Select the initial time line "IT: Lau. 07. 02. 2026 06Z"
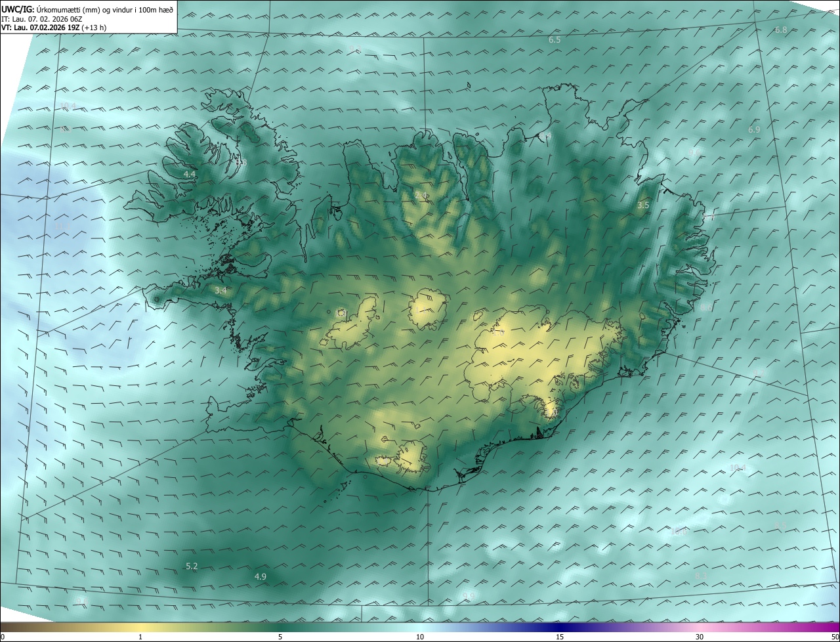 coord(43,19)
